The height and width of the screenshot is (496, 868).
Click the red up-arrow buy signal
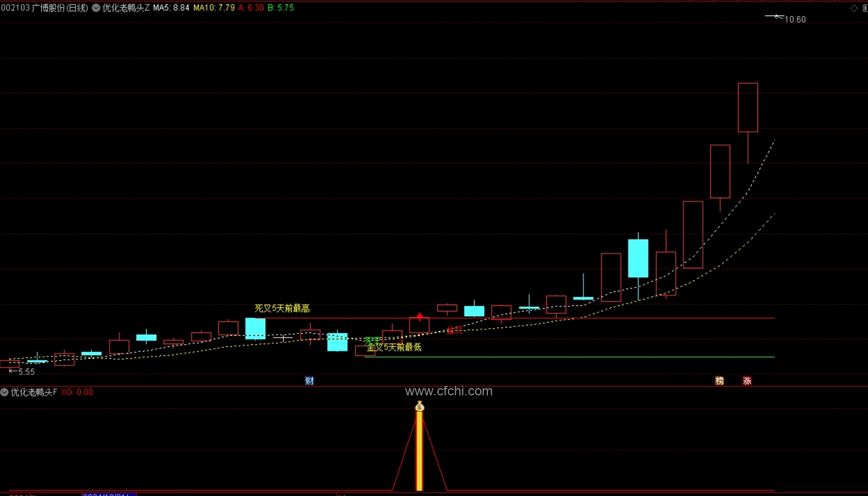coord(420,316)
